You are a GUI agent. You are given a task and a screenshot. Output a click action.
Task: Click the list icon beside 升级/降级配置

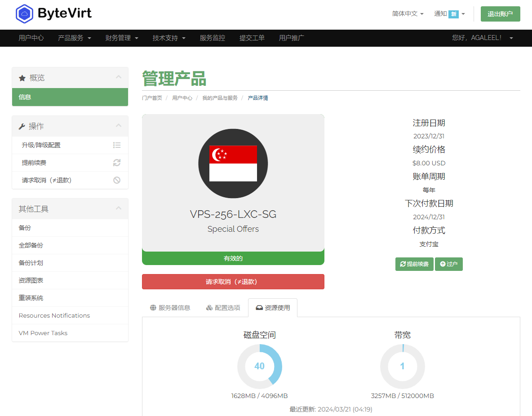tap(117, 145)
